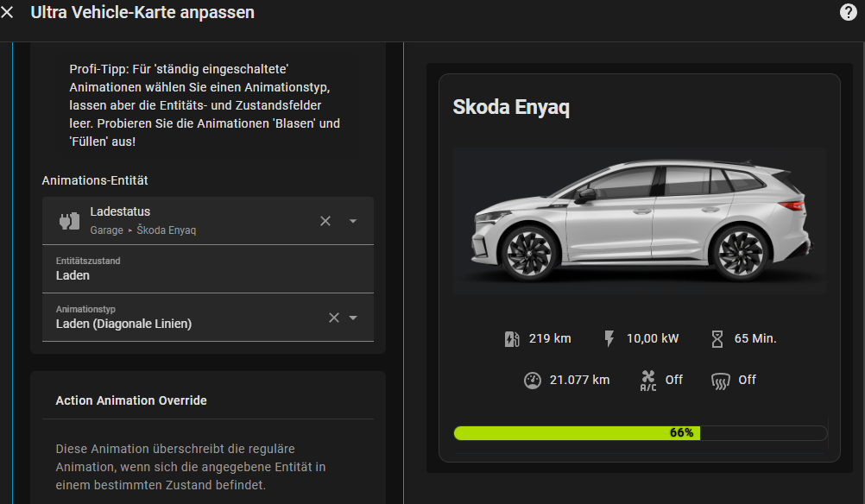Image resolution: width=865 pixels, height=504 pixels.
Task: Clear the Ladestatus entity selection
Action: tap(325, 221)
